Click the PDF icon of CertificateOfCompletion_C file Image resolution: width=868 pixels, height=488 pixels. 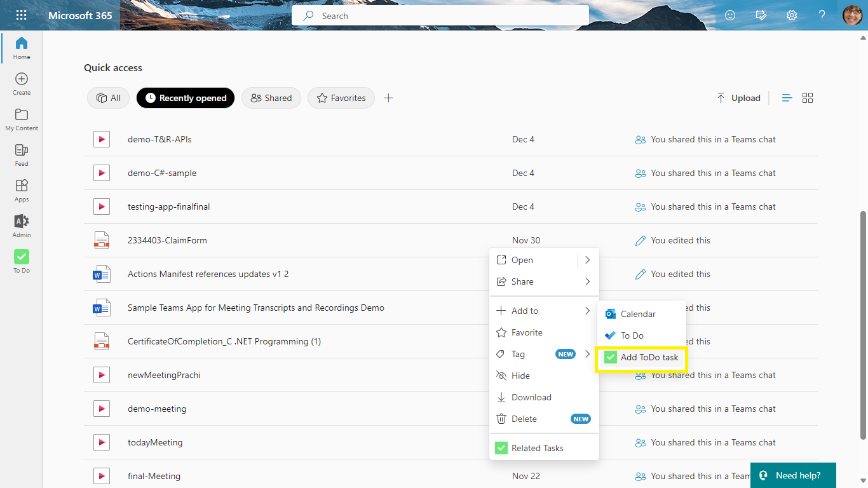click(x=102, y=341)
